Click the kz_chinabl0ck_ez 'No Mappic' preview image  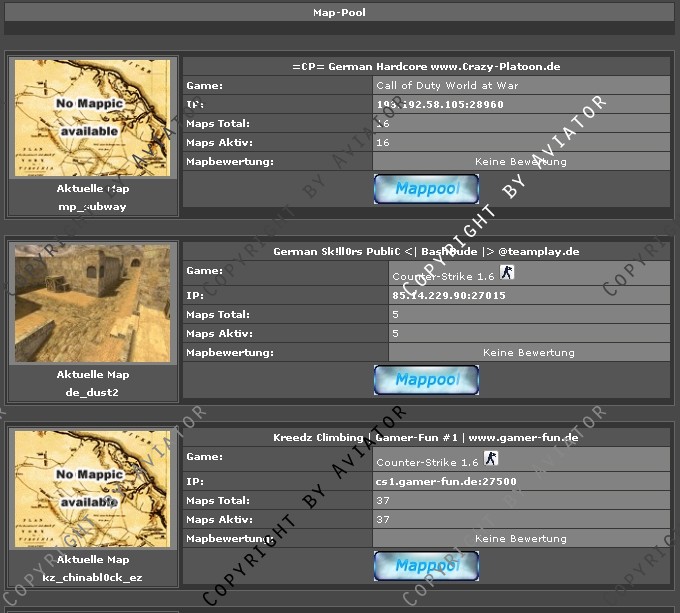tap(93, 488)
